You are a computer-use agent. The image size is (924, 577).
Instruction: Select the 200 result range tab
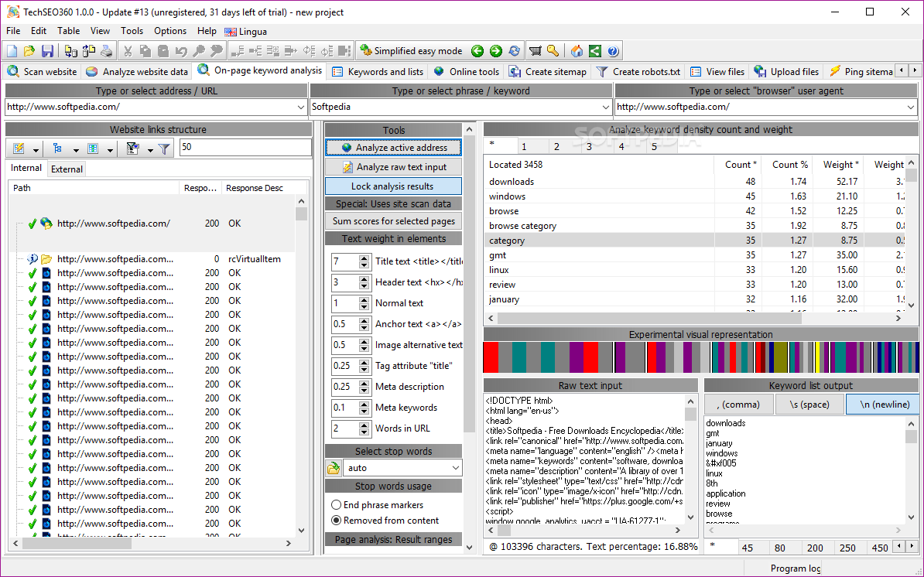815,548
